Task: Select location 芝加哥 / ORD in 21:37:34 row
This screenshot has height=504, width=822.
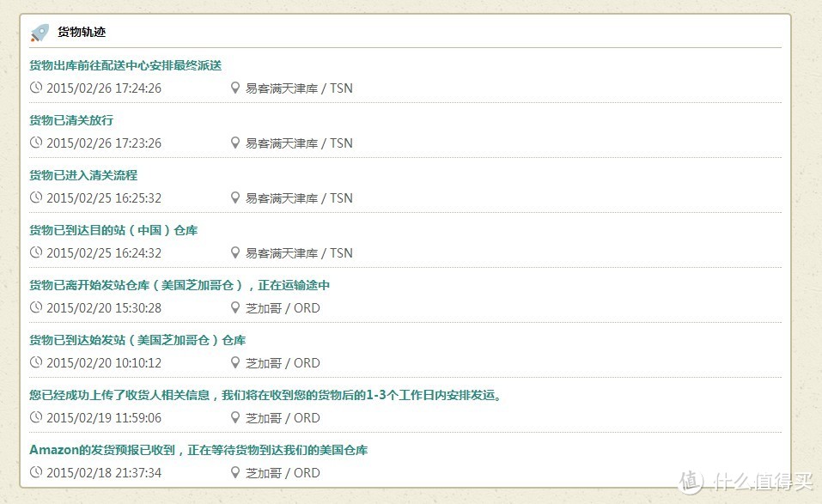Action: click(x=283, y=473)
